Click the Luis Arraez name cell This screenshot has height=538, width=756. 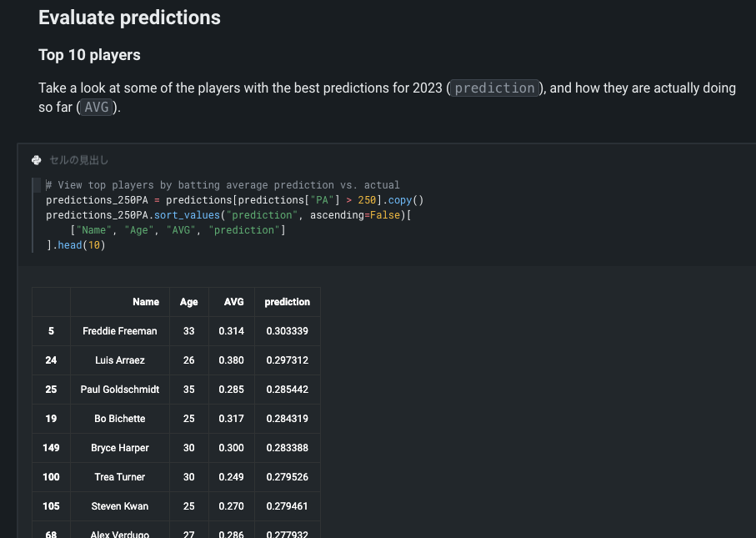point(120,360)
